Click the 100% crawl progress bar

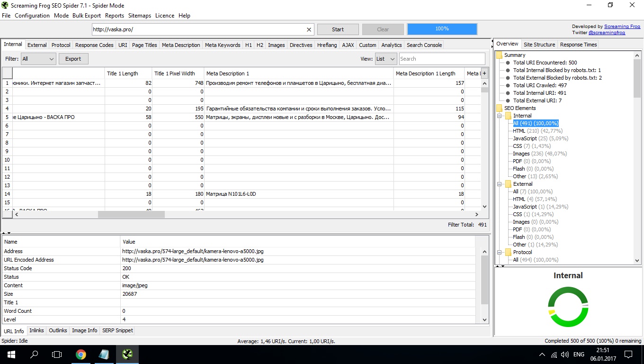442,29
